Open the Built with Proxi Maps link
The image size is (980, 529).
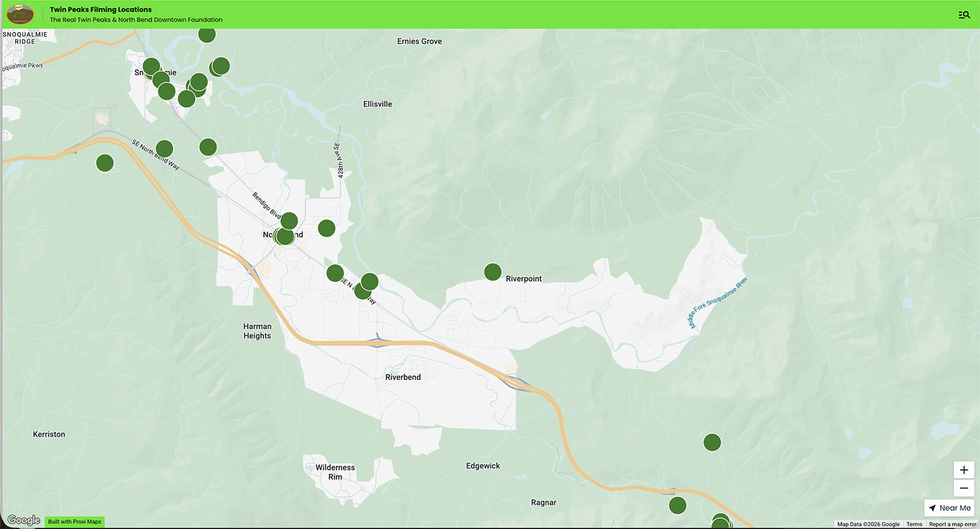pos(74,522)
